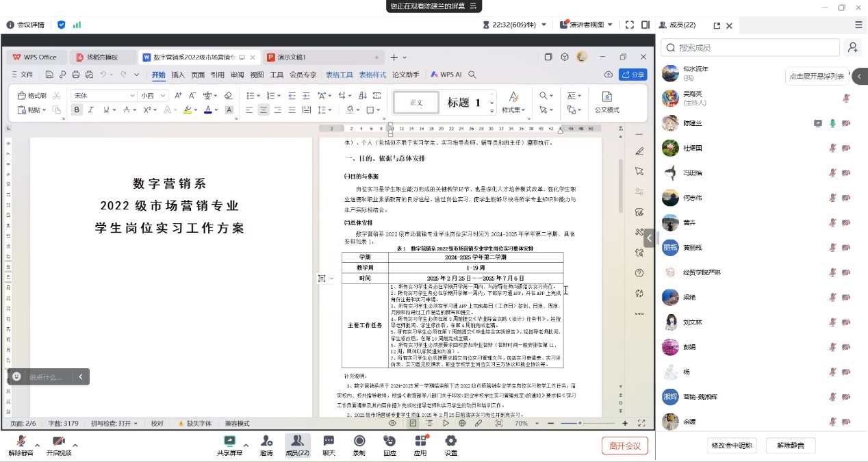
Task: Click the add-member icon beside search box
Action: (852, 47)
